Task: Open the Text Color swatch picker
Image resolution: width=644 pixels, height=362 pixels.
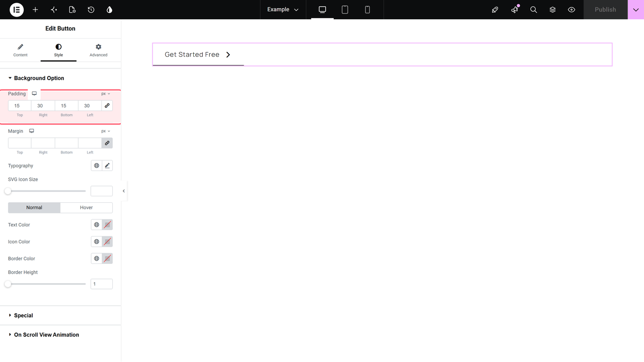Action: coord(107,225)
